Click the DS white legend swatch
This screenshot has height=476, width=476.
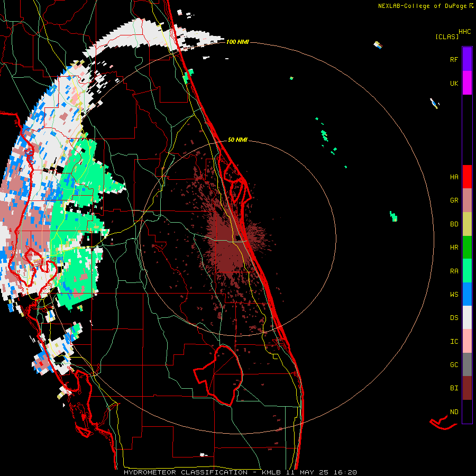coord(467,317)
